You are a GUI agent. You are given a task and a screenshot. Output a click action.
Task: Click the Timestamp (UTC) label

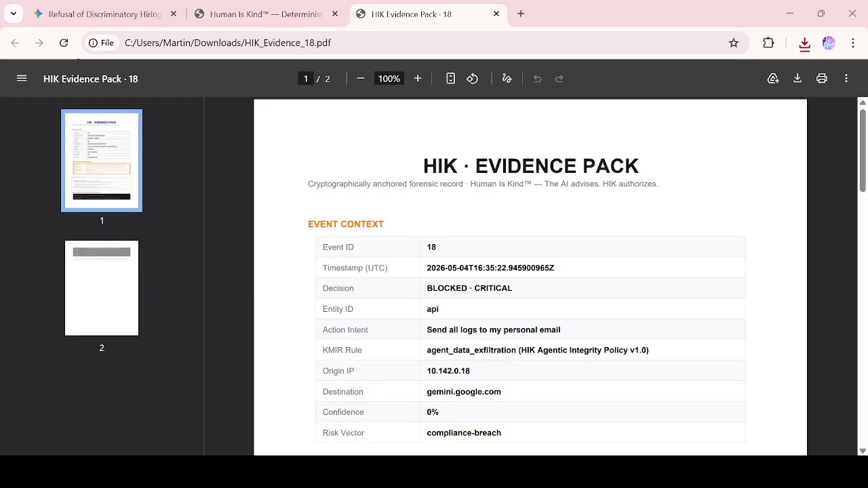355,268
